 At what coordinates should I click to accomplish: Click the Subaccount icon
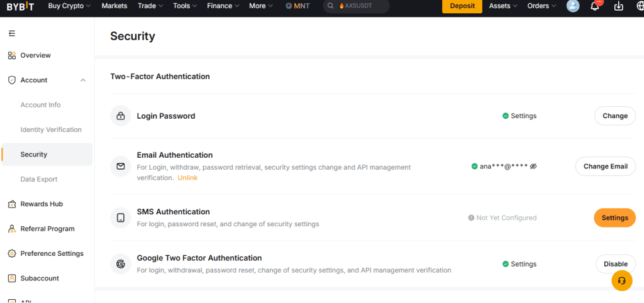[x=12, y=278]
